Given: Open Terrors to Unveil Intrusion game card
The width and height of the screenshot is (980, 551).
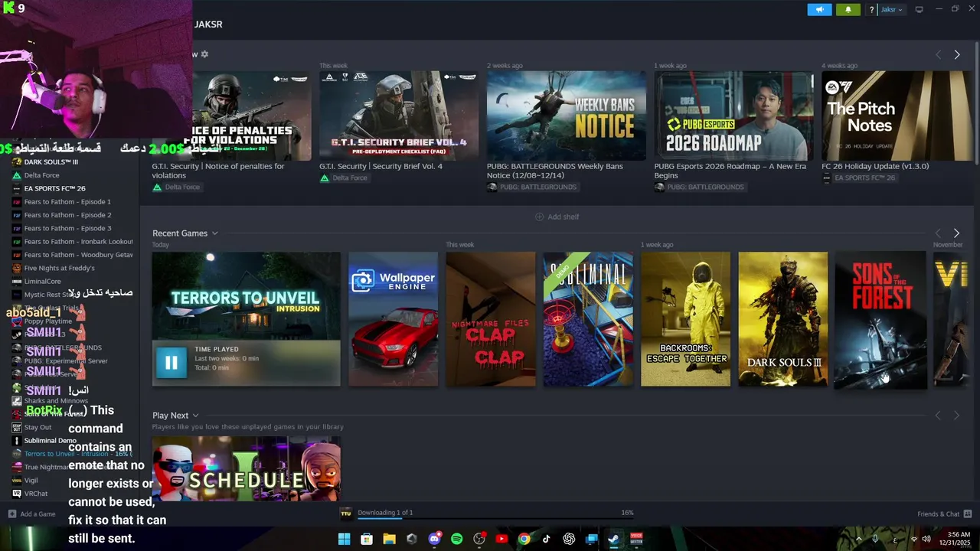Looking at the screenshot, I should click(x=246, y=319).
